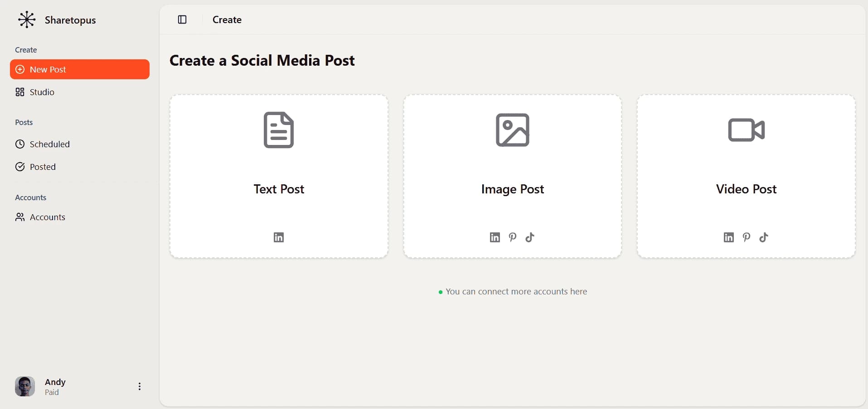Click the Accounts people icon
This screenshot has width=868, height=409.
point(20,217)
